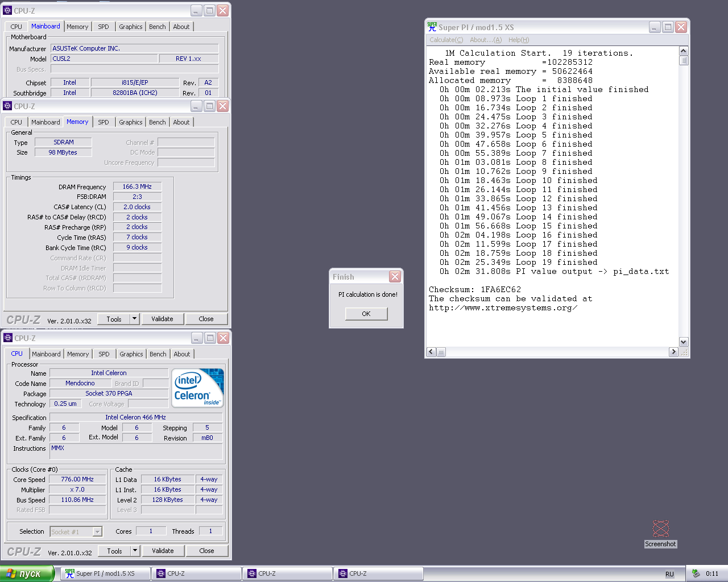Click the Cycle Time value 7 clocks
The width and height of the screenshot is (728, 582).
point(137,237)
